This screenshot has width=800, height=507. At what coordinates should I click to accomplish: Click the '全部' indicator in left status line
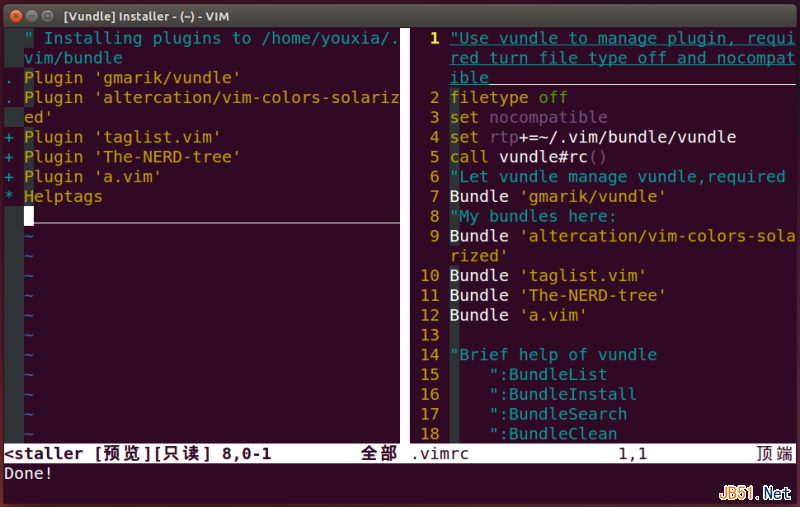pos(379,454)
